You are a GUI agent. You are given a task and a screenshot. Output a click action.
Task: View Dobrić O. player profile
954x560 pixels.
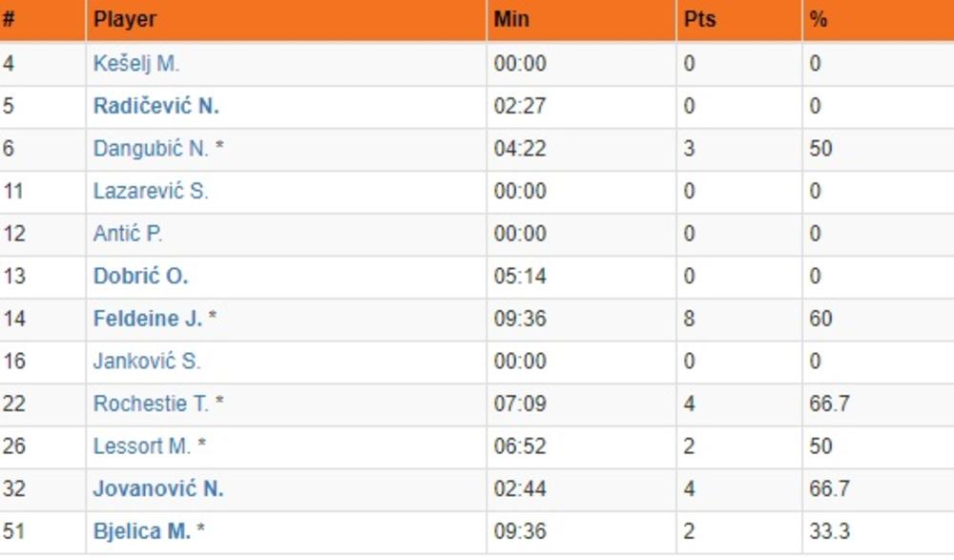click(140, 276)
